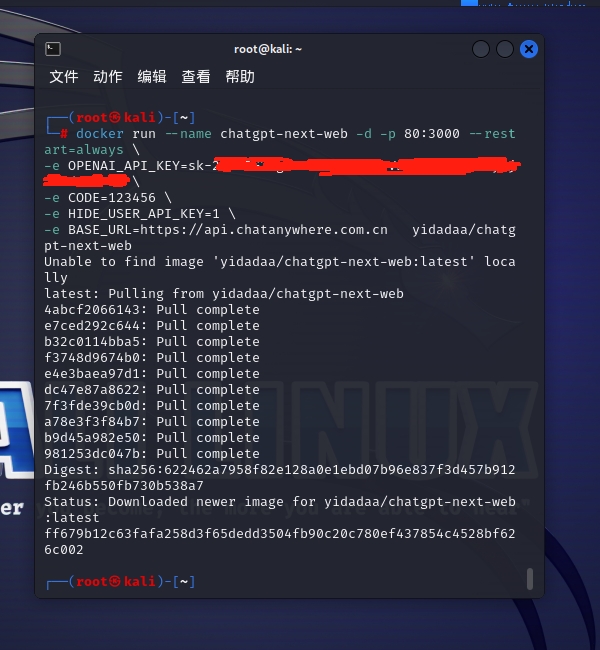Click the root@kali: ~ window title
Viewport: 600px width, 650px height.
point(268,49)
